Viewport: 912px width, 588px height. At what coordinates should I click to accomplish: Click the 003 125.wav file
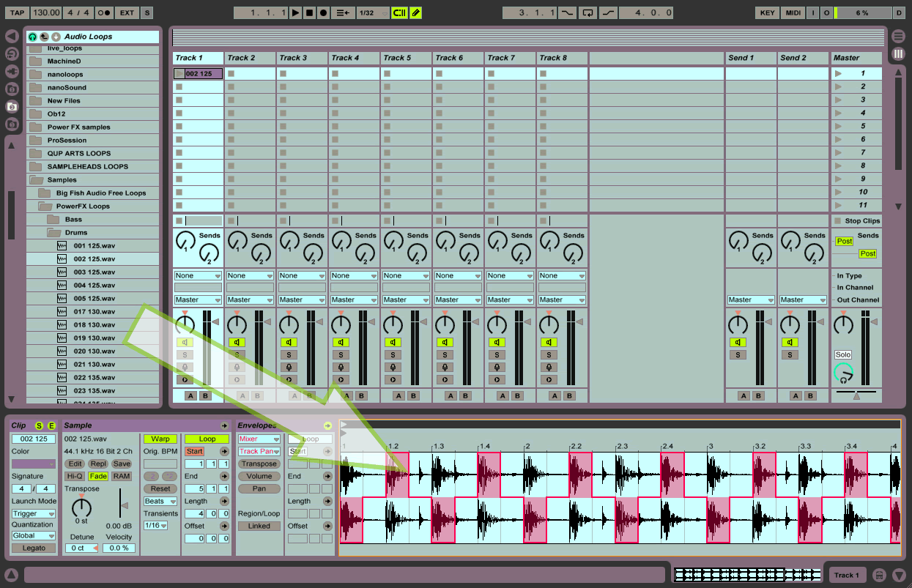(x=94, y=272)
